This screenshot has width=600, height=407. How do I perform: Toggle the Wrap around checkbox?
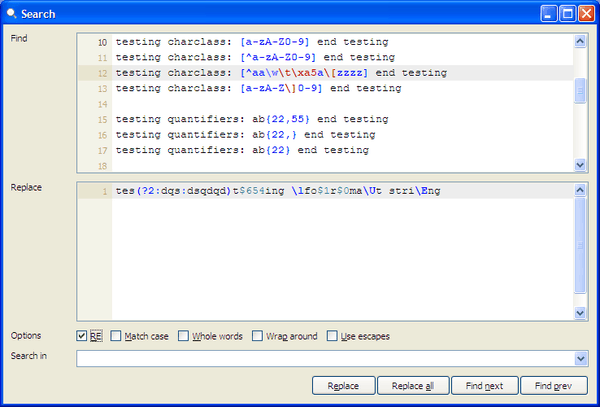pos(259,336)
